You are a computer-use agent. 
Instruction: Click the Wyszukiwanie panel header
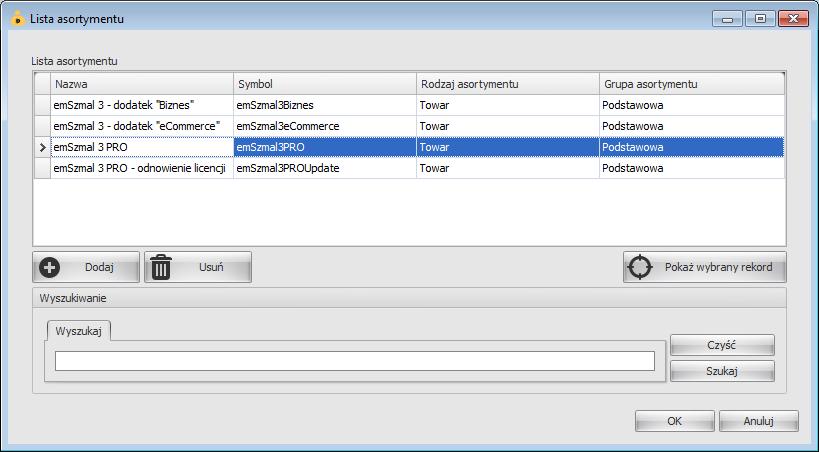[x=410, y=298]
